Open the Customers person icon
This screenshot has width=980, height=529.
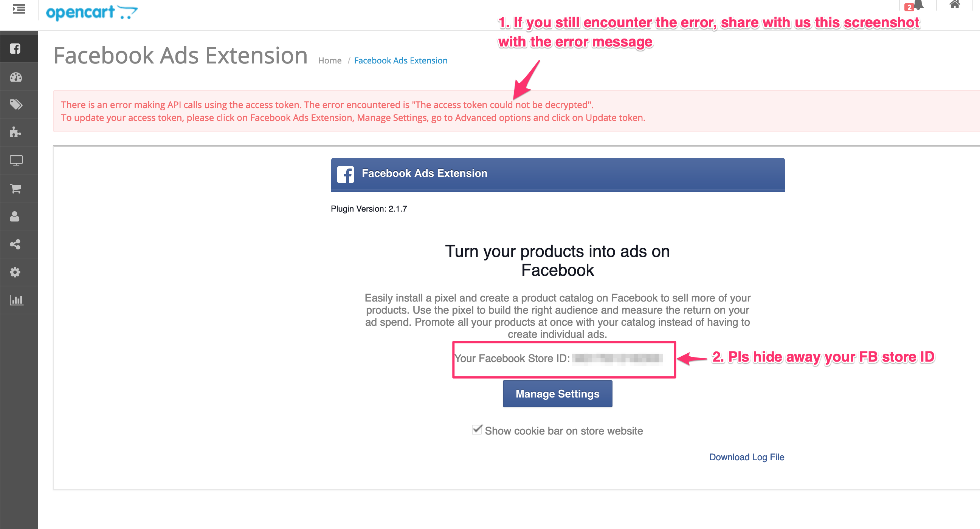[x=15, y=216]
